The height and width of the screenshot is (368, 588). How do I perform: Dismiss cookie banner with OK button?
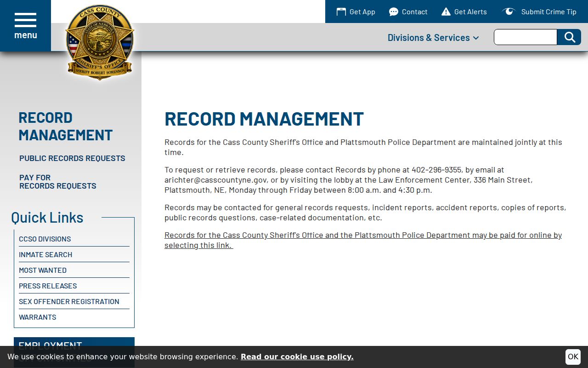(x=573, y=357)
